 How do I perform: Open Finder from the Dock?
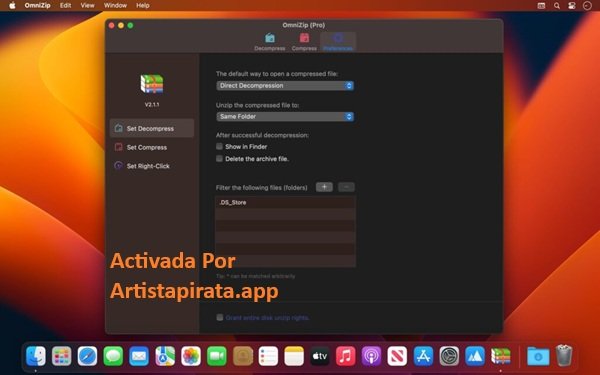[36, 356]
